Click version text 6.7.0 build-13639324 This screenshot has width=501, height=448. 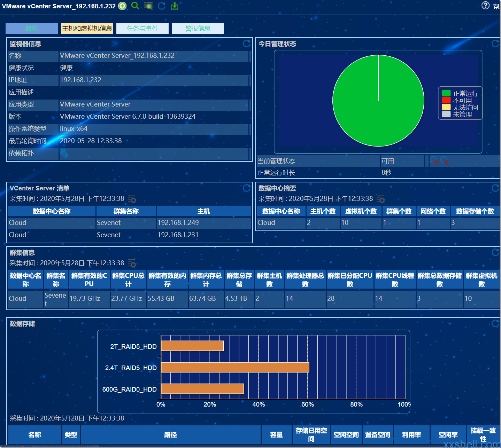164,117
